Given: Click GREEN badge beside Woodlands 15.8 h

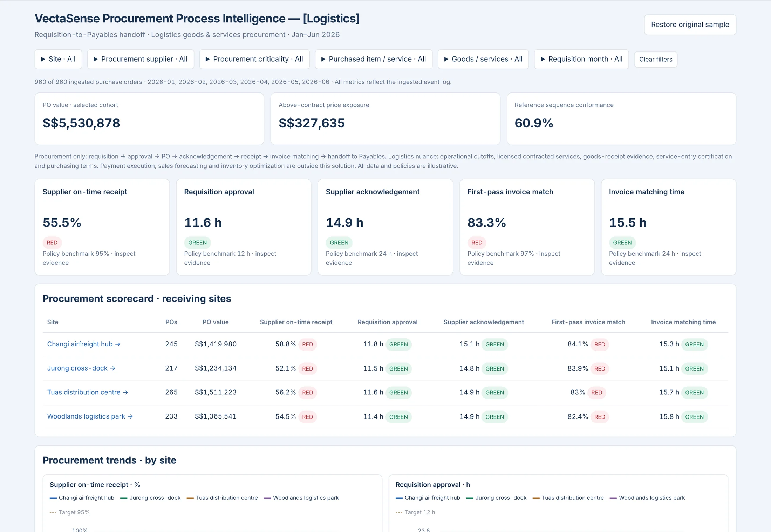Looking at the screenshot, I should (694, 417).
